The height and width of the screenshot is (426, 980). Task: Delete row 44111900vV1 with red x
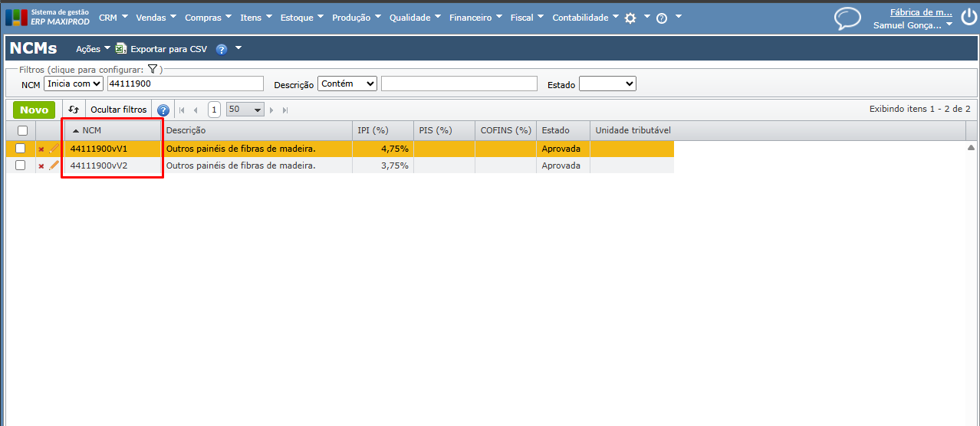(x=41, y=149)
